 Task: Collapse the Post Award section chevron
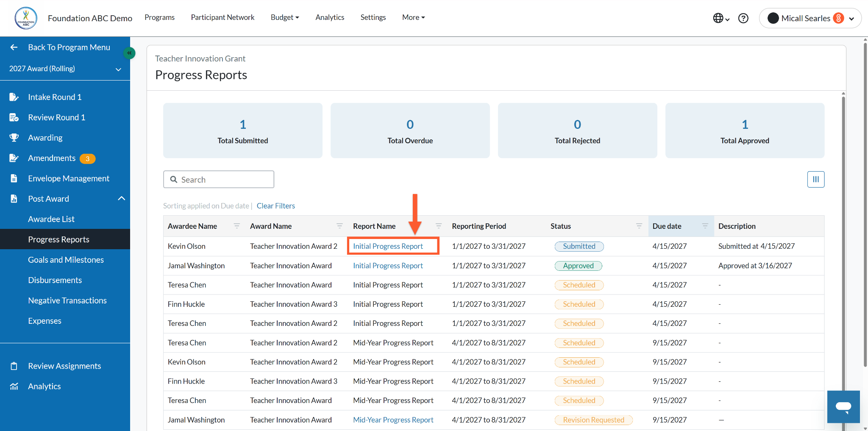coord(122,199)
